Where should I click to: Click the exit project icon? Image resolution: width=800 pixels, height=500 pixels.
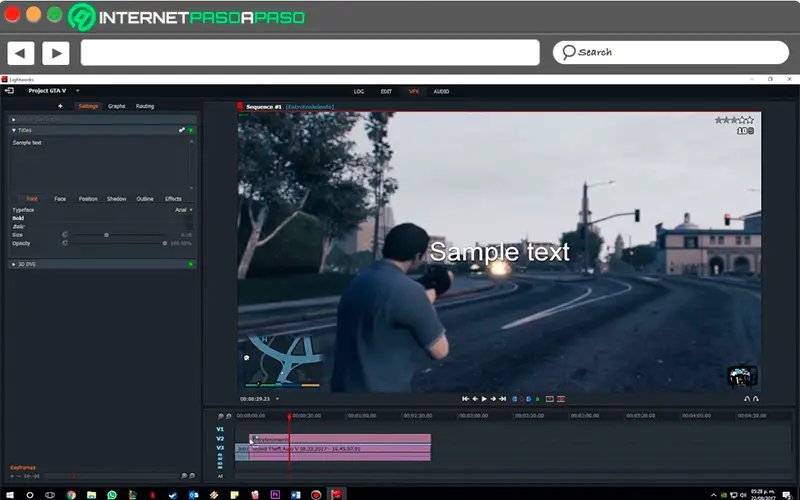pos(10,90)
